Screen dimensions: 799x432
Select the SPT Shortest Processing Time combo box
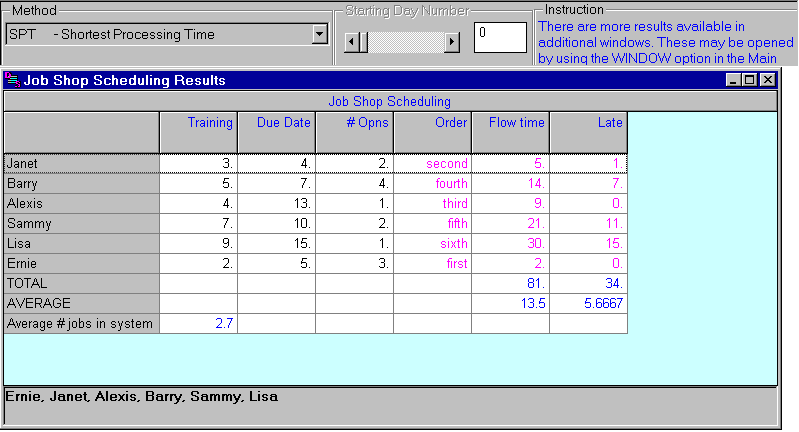click(158, 35)
